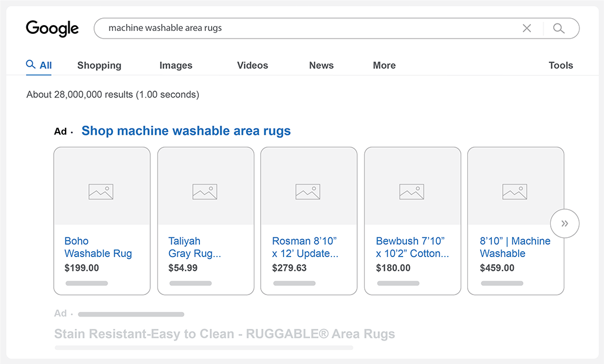The width and height of the screenshot is (604, 364).
Task: Click the magnifying glass search icon
Action: pyautogui.click(x=558, y=28)
